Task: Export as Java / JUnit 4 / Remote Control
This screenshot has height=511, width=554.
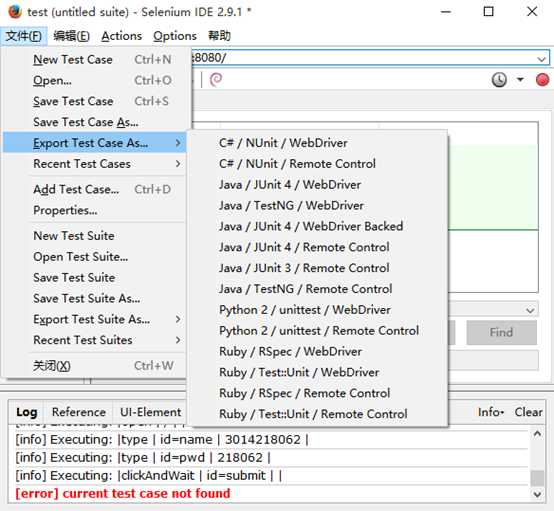Action: click(318, 247)
